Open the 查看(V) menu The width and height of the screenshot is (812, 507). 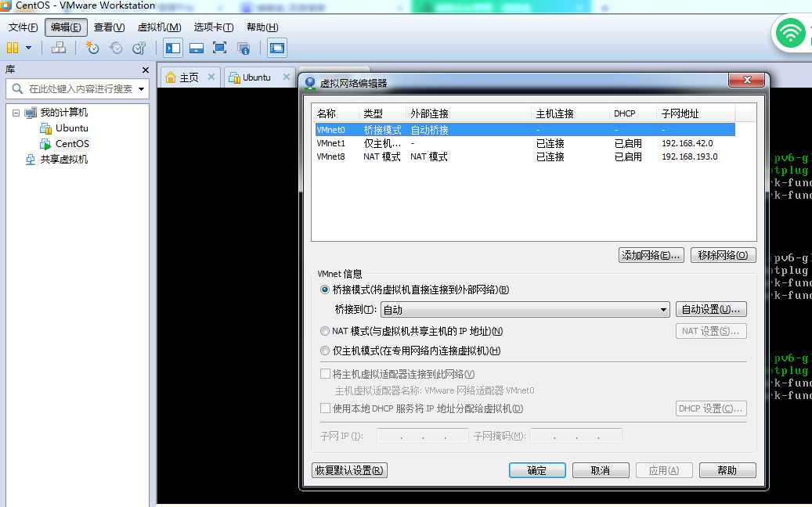109,27
